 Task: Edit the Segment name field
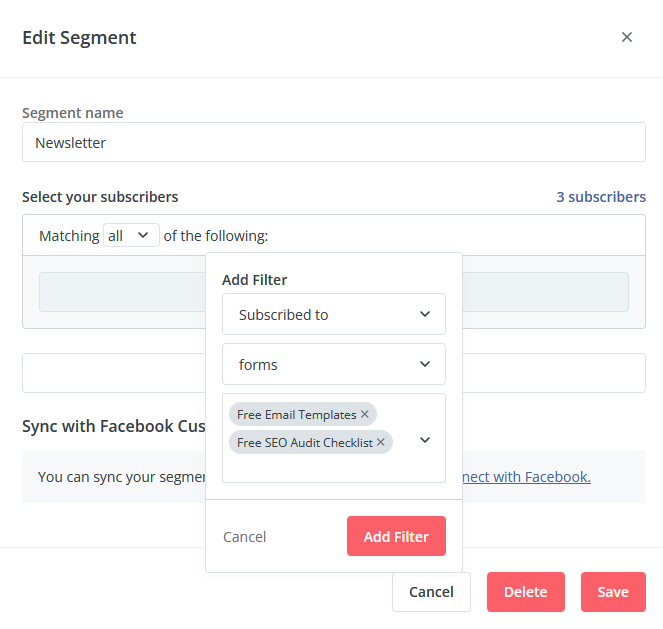click(x=334, y=142)
